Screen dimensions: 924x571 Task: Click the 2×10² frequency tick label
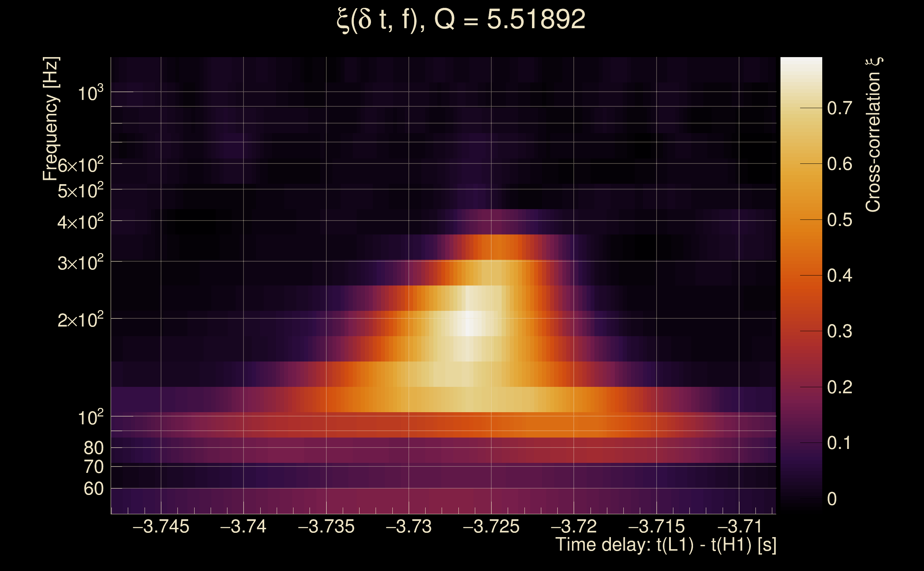click(x=80, y=320)
